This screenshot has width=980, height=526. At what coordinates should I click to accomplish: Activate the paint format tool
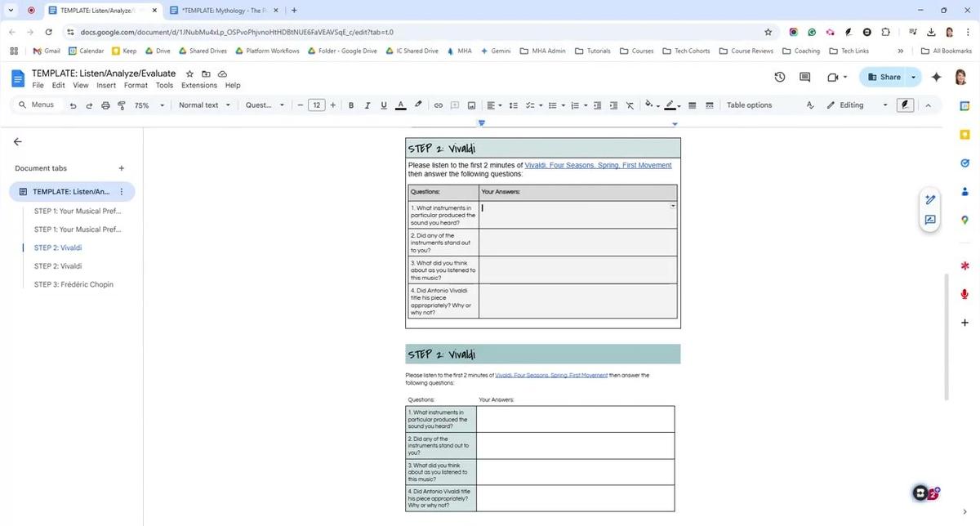122,105
